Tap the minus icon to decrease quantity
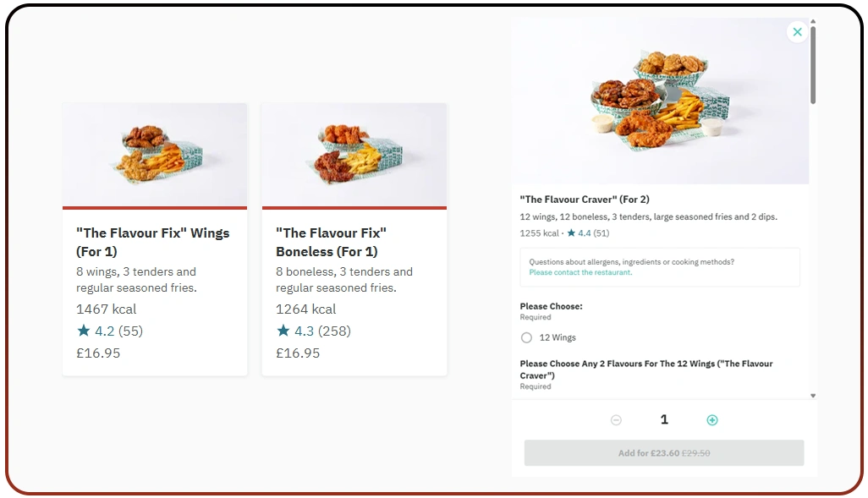The image size is (868, 498). 616,419
